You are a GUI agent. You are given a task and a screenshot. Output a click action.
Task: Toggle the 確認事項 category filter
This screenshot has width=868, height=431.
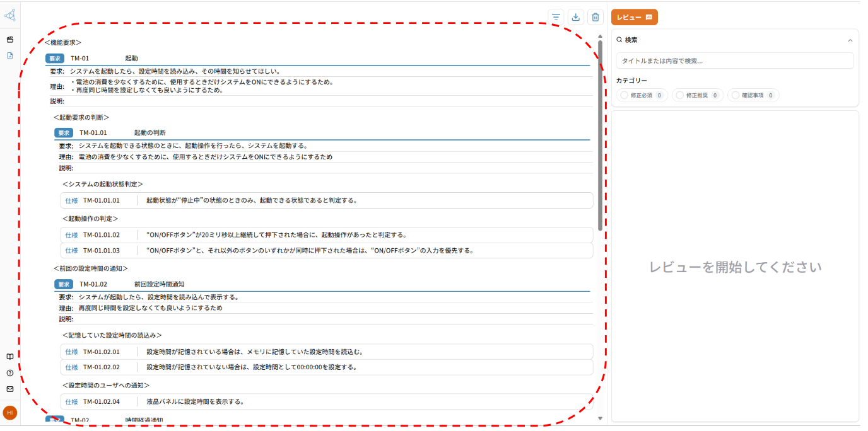753,95
